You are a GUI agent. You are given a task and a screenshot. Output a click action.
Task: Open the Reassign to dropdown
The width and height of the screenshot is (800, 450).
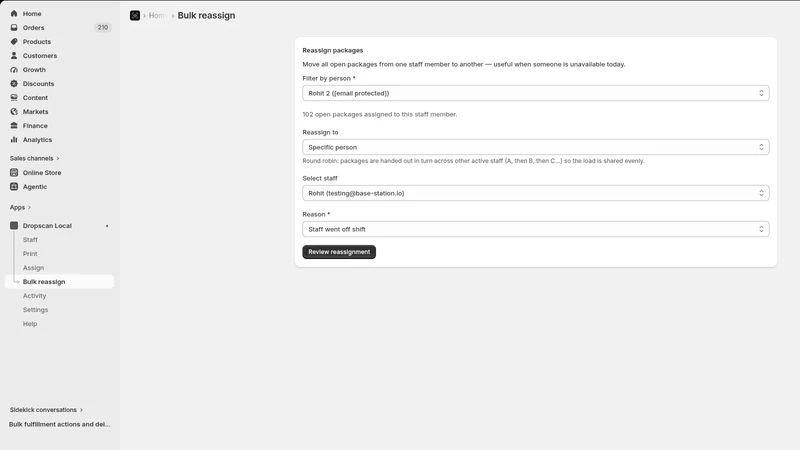click(x=536, y=147)
